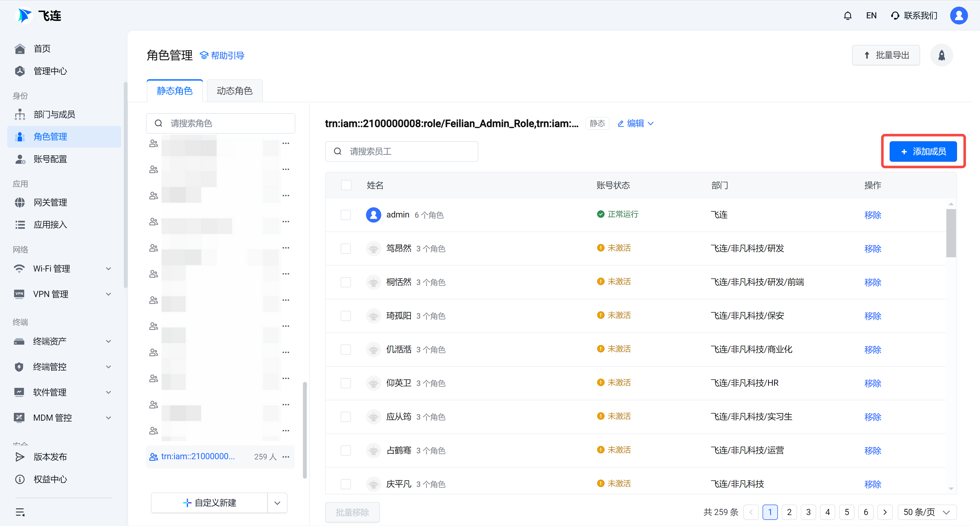Check the box for 桐恬然
This screenshot has width=980, height=526.
(346, 282)
